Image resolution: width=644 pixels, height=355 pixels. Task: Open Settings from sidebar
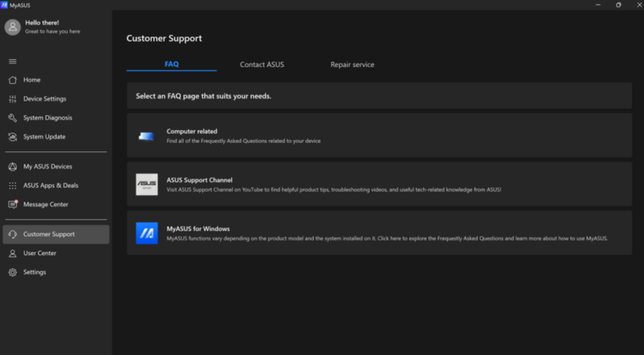(x=56, y=272)
